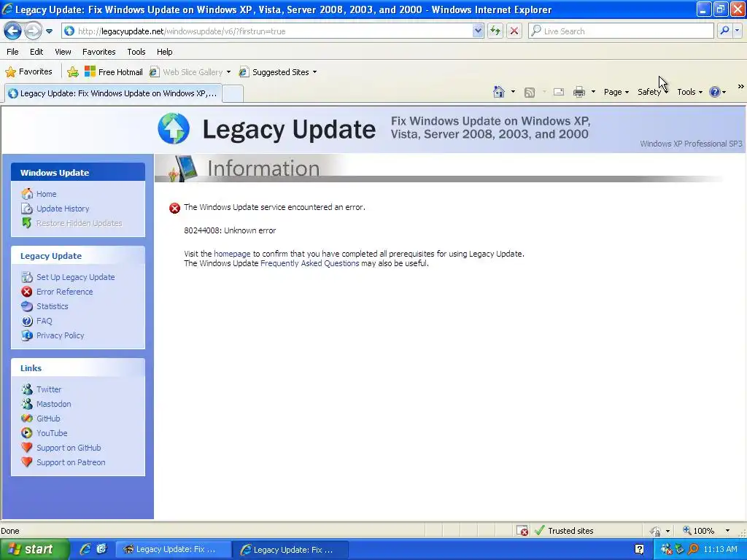747x560 pixels.
Task: Open Home in Windows Update sidebar
Action: (x=46, y=194)
